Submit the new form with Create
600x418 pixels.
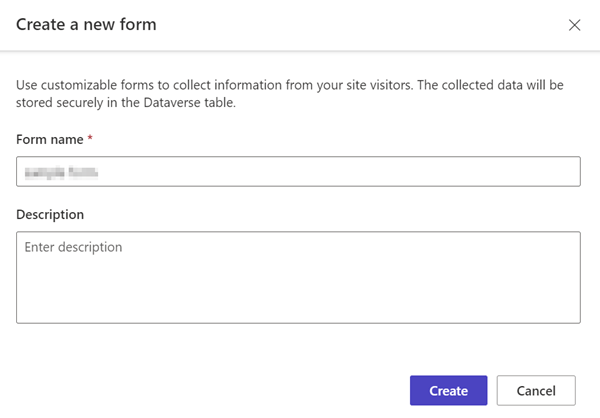448,390
